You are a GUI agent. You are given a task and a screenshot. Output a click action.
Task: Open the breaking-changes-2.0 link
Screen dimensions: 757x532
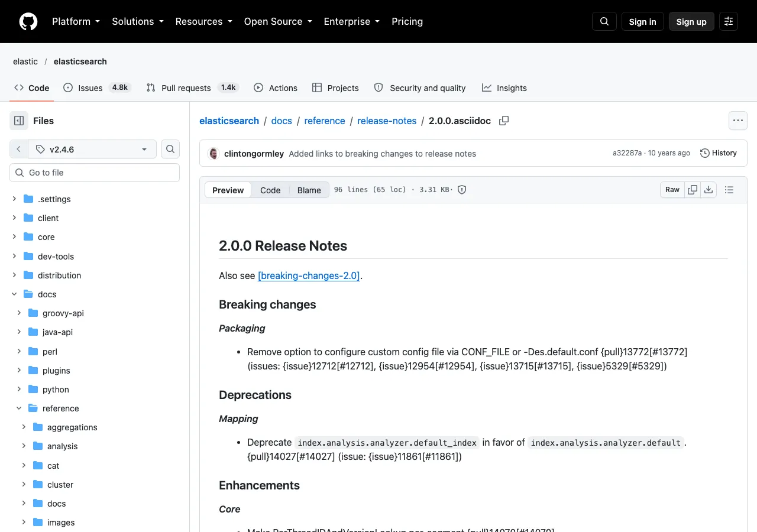coord(309,275)
